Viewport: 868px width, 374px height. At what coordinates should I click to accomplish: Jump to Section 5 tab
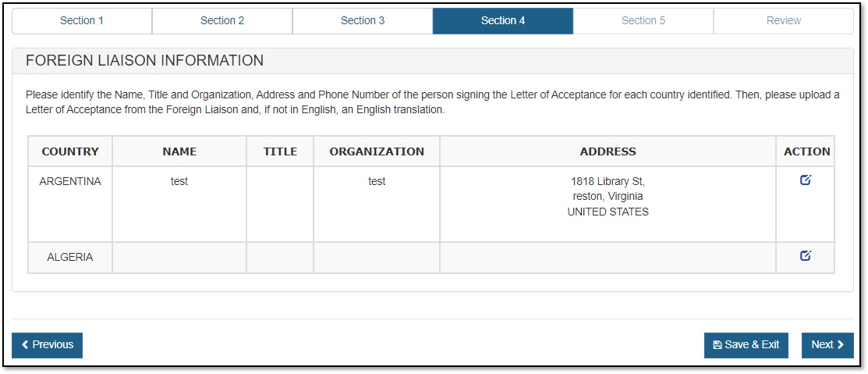(643, 21)
